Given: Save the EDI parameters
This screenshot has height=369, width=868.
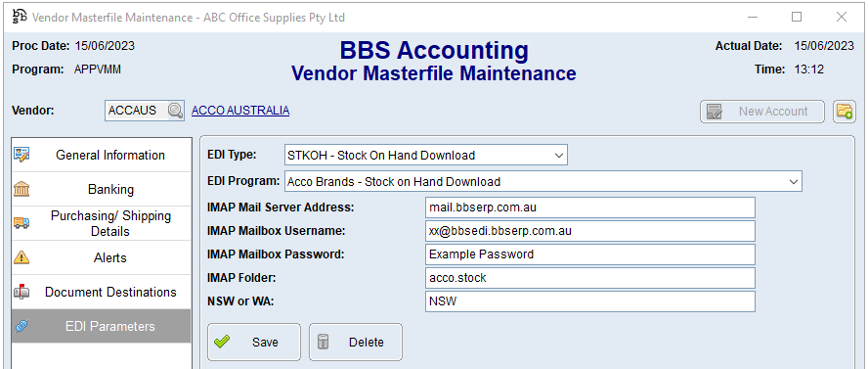Looking at the screenshot, I should coord(253,343).
